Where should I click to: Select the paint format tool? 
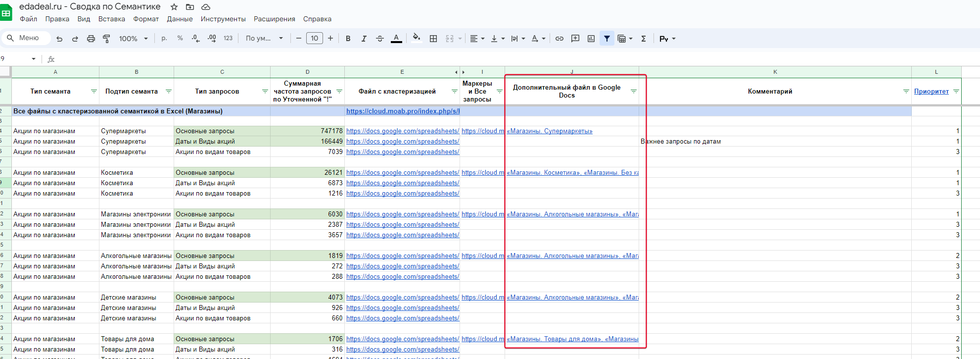click(106, 39)
